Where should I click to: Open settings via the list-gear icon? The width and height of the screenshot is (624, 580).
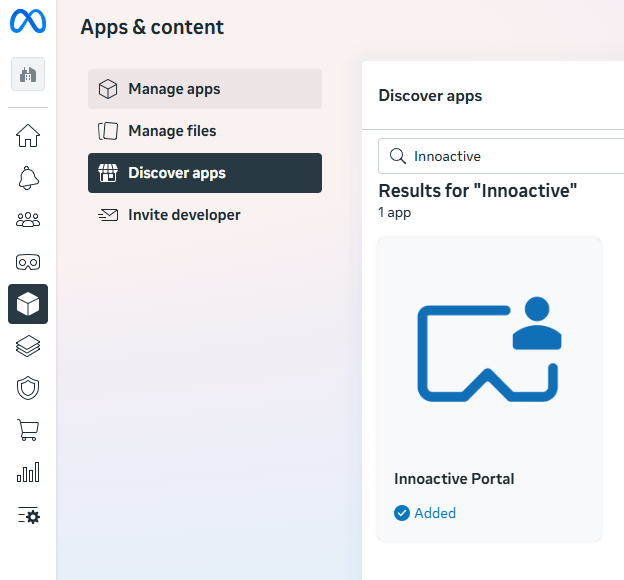click(x=28, y=516)
